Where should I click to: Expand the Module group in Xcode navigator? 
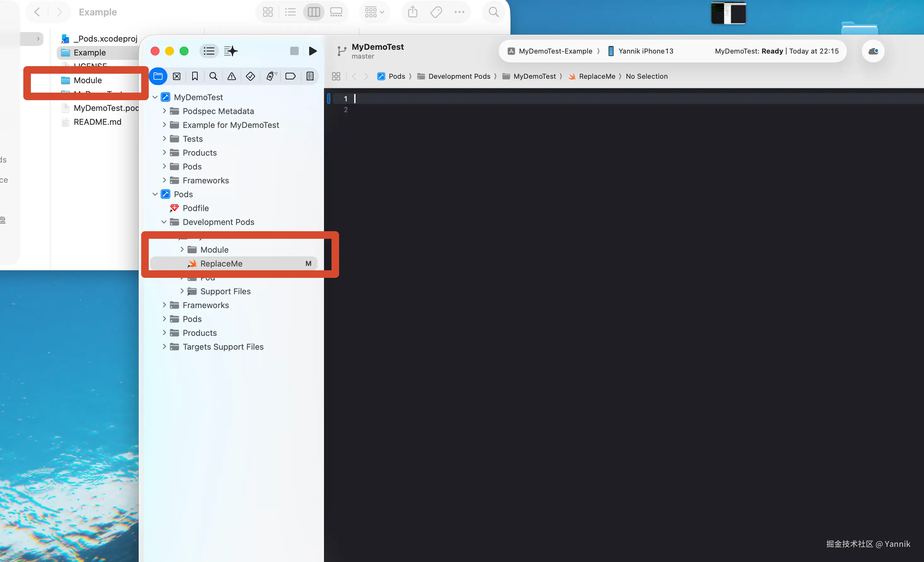click(x=182, y=250)
